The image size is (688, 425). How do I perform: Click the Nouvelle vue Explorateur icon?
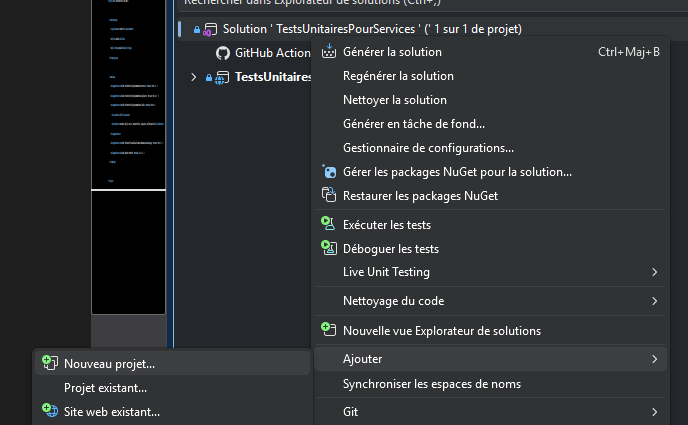pyautogui.click(x=328, y=329)
